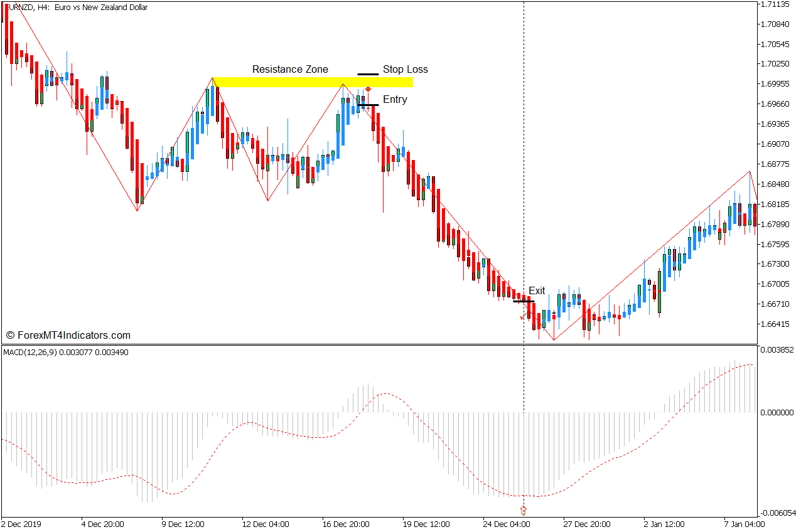Click the "Resistance Zone" text label
801x532 pixels.
pyautogui.click(x=290, y=69)
